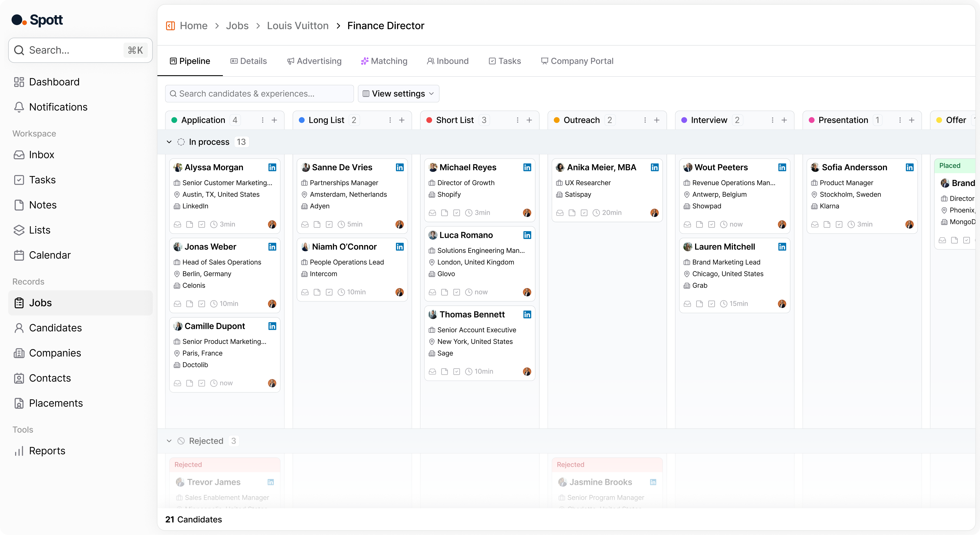
Task: Switch to the Matching tab
Action: pyautogui.click(x=384, y=61)
